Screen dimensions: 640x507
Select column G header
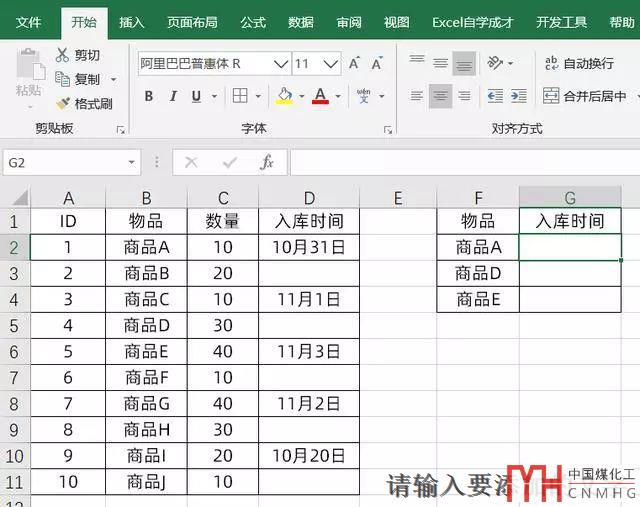coord(570,198)
